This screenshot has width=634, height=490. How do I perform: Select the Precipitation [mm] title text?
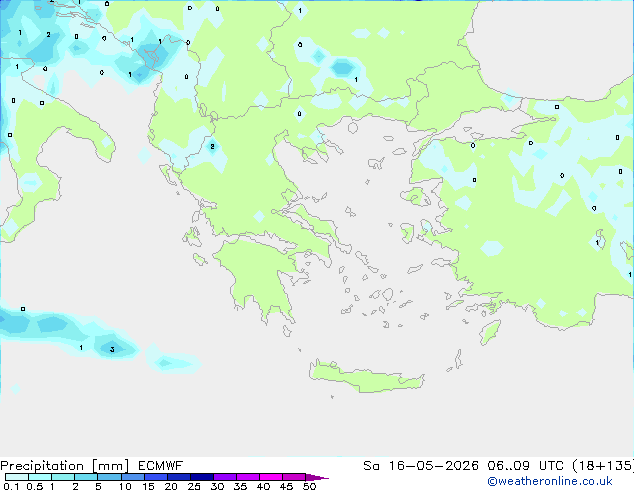[65, 466]
